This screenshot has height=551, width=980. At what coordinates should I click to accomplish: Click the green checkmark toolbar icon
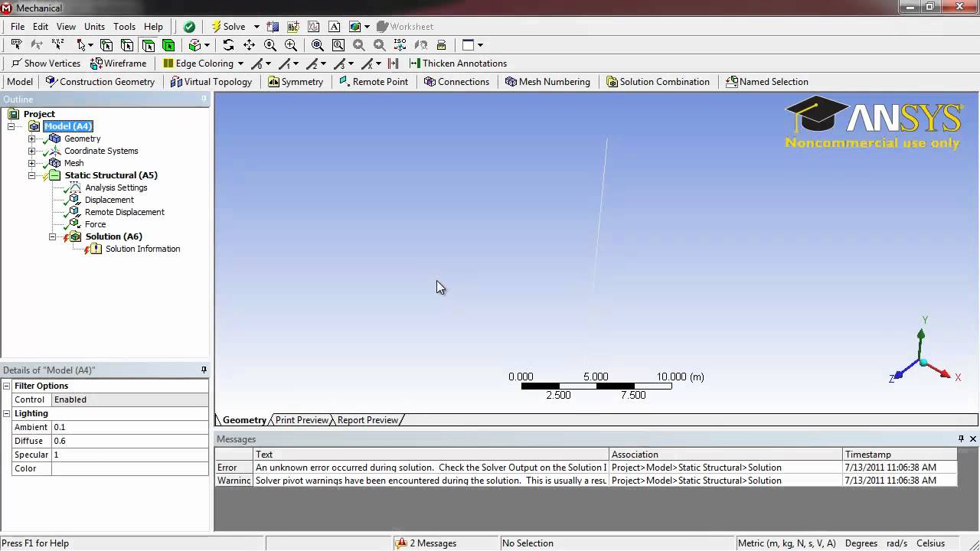(189, 27)
